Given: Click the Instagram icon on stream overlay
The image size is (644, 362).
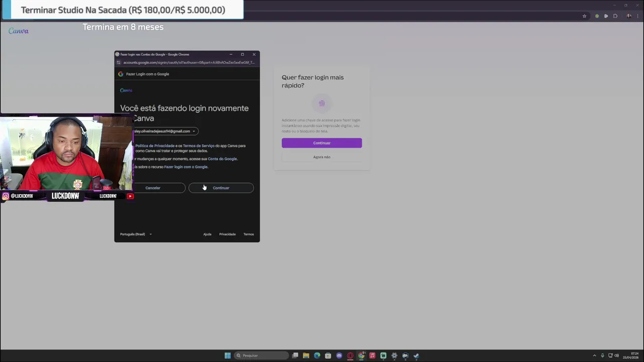Looking at the screenshot, I should (x=6, y=196).
